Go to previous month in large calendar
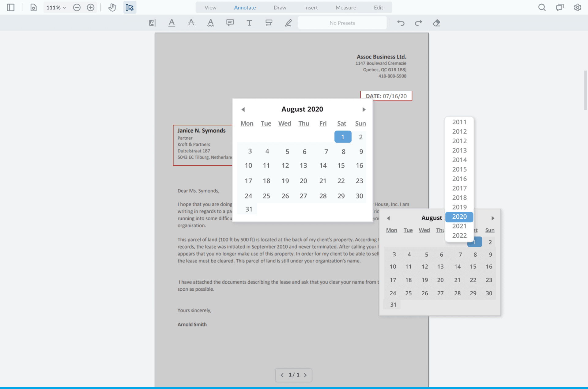Image resolution: width=588 pixels, height=389 pixels. [243, 109]
